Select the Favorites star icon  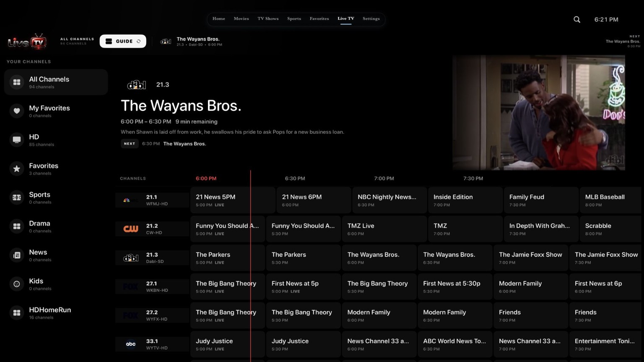(x=17, y=169)
